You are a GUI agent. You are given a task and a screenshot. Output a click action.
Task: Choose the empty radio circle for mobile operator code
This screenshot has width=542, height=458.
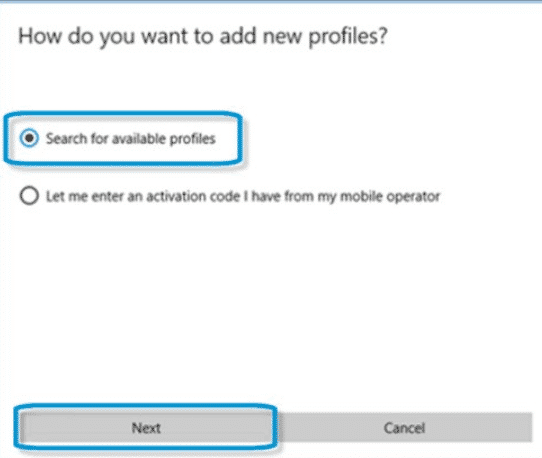[29, 196]
